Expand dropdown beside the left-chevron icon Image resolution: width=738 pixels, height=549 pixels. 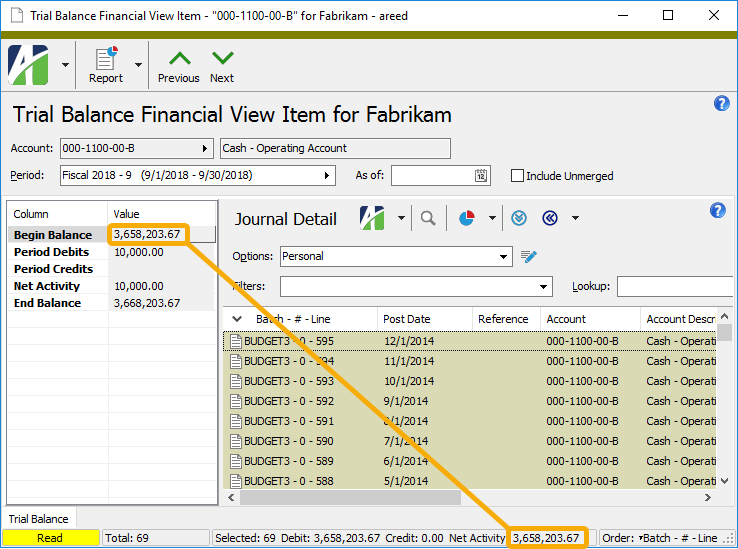tap(575, 218)
